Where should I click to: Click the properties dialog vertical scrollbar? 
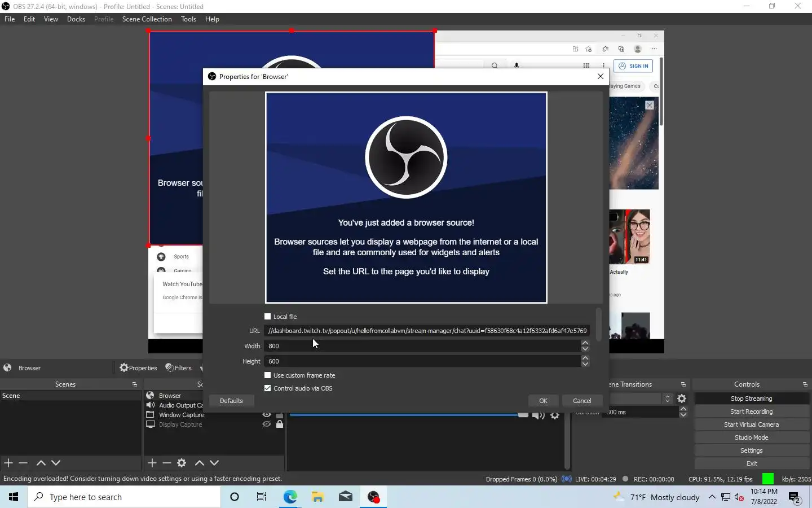click(598, 325)
